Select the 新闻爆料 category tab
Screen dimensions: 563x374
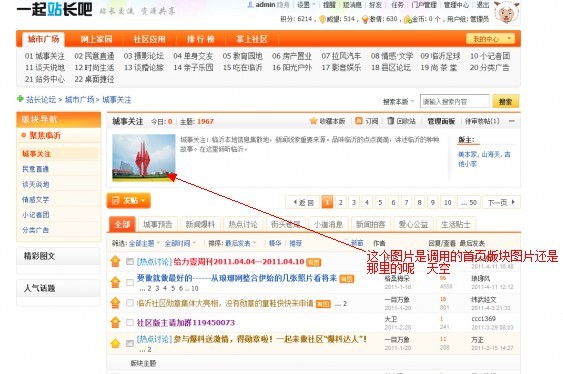200,225
